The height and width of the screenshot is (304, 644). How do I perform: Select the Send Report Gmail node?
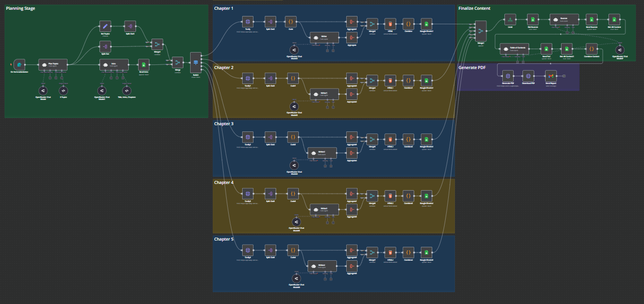click(551, 76)
